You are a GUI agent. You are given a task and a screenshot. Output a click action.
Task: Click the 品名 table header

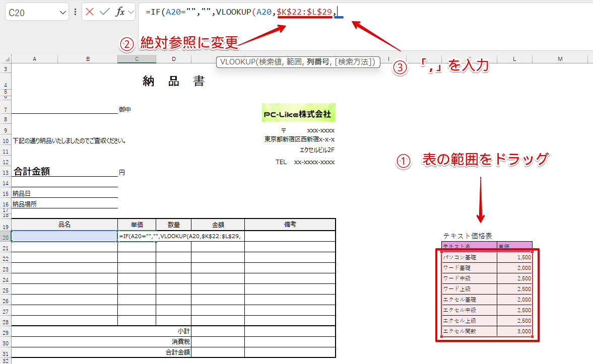64,225
